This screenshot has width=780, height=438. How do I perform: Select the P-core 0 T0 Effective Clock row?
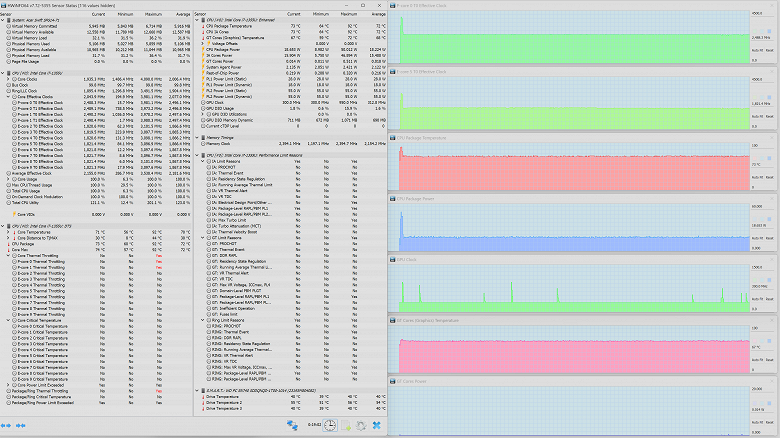tap(96, 103)
